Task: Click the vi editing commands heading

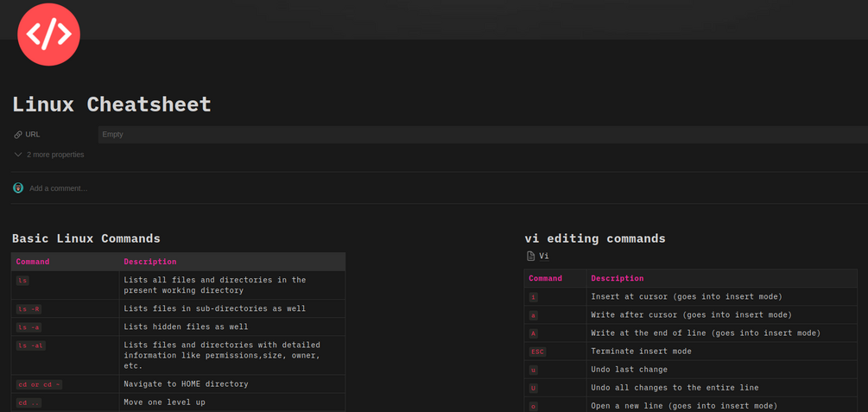Action: coord(595,238)
